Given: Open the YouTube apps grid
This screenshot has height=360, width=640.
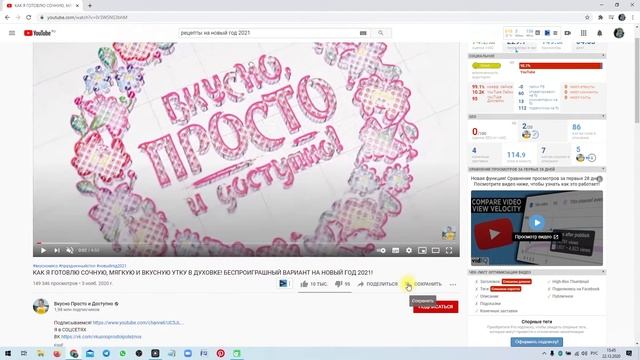Looking at the screenshot, I should coord(584,33).
